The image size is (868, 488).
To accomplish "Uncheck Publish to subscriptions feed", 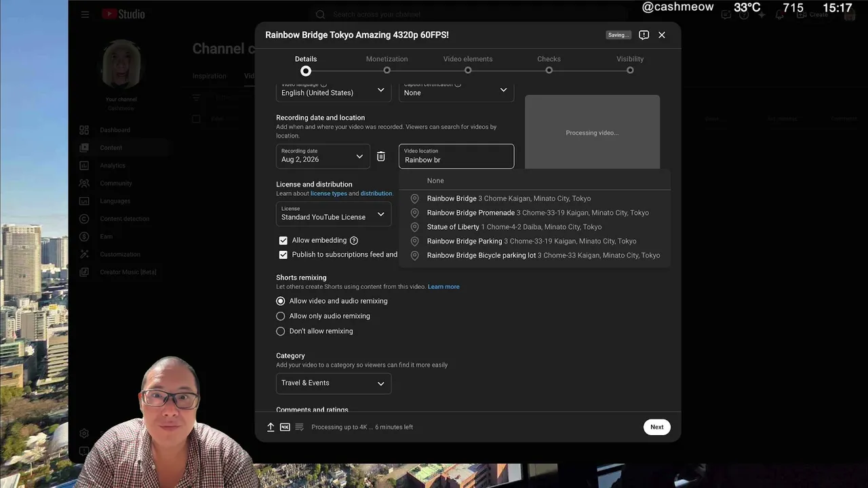I will pos(283,255).
